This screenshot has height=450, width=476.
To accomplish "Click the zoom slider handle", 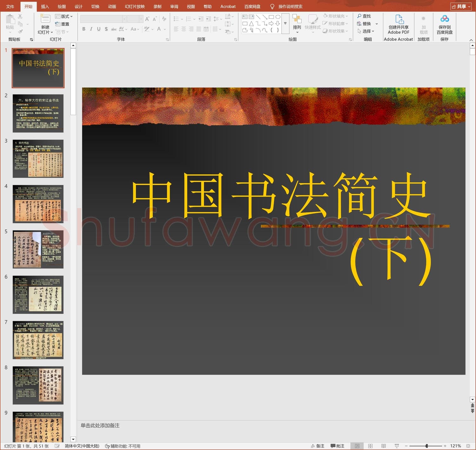I will 426,446.
